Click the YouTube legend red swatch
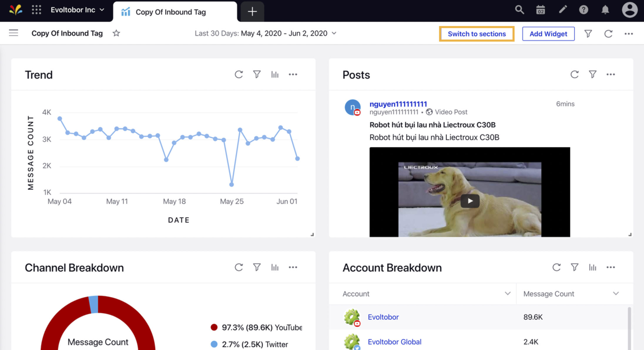 214,327
